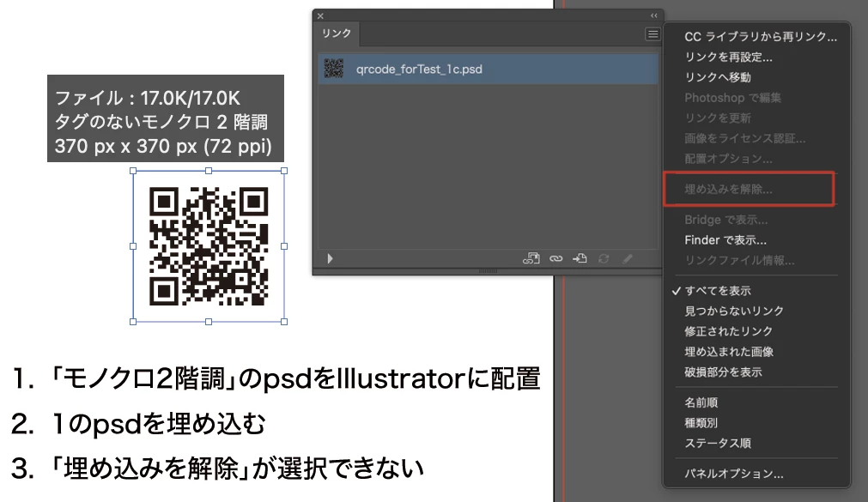The width and height of the screenshot is (868, 502).
Task: Click the QR code thumbnail in the link row
Action: point(334,69)
